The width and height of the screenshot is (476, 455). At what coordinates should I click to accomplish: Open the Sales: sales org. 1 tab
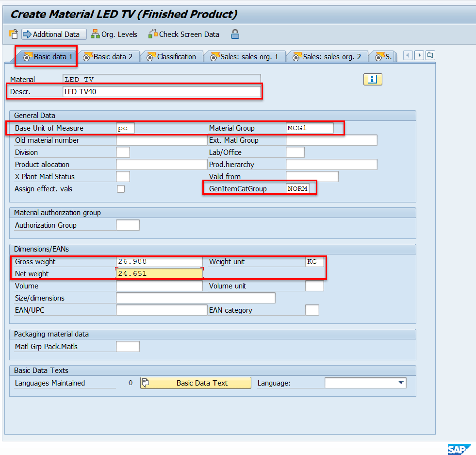[x=245, y=57]
